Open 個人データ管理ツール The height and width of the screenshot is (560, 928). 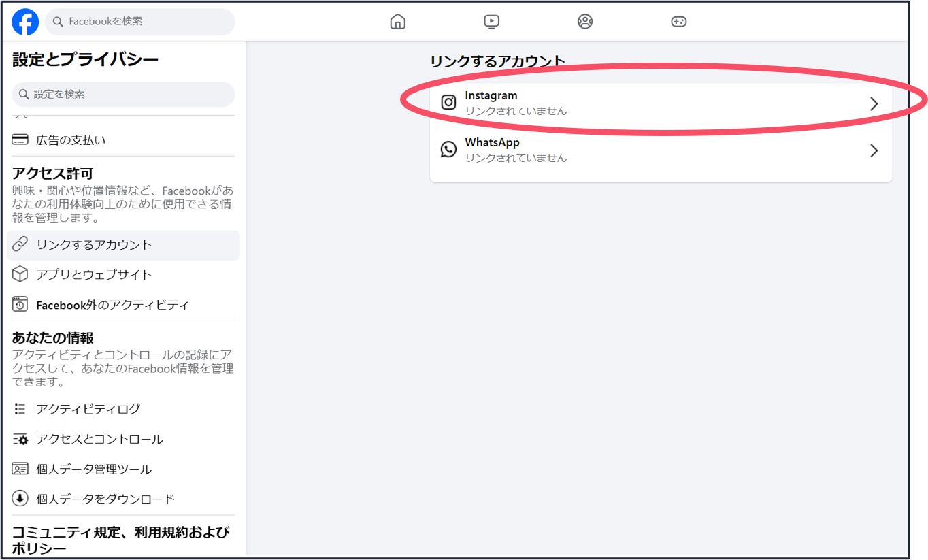(x=94, y=470)
